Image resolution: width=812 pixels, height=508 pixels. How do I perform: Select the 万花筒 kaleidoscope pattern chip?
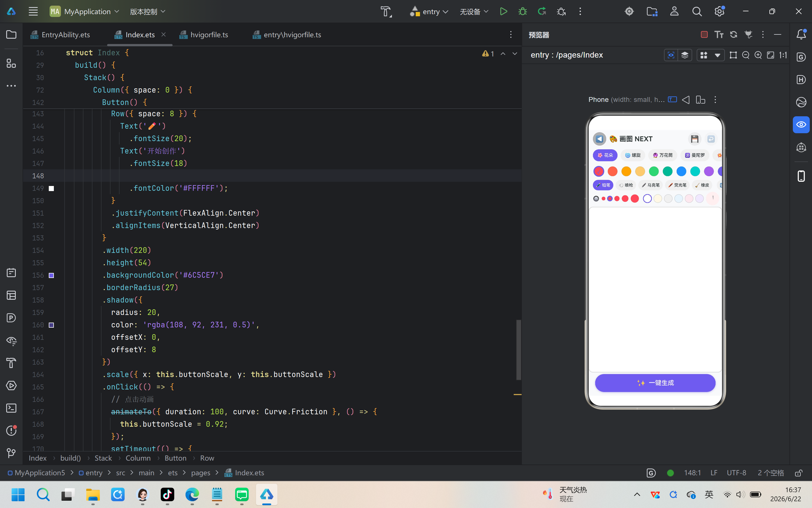point(663,155)
